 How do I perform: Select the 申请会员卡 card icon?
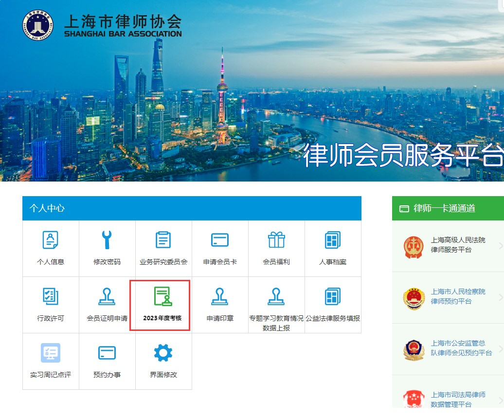220,240
